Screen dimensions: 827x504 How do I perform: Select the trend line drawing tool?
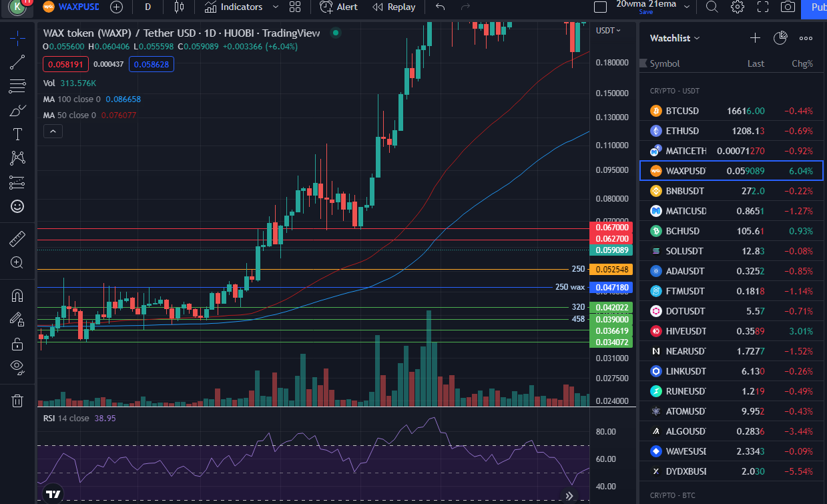point(17,63)
